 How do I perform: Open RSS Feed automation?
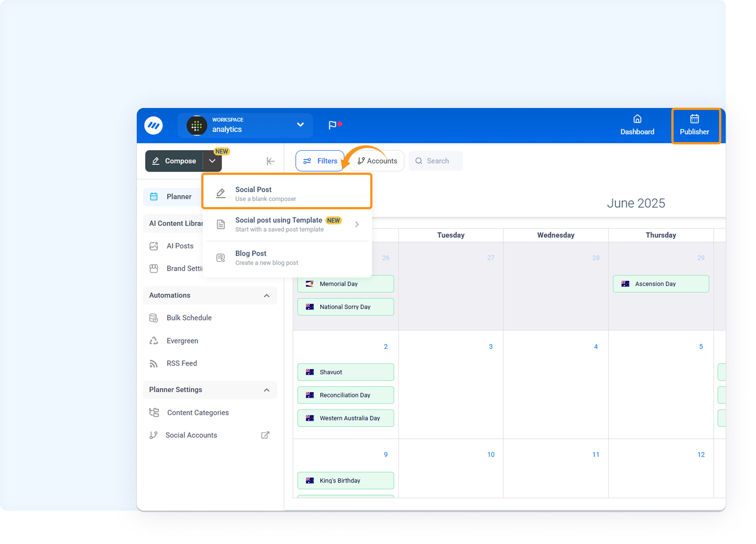(182, 363)
